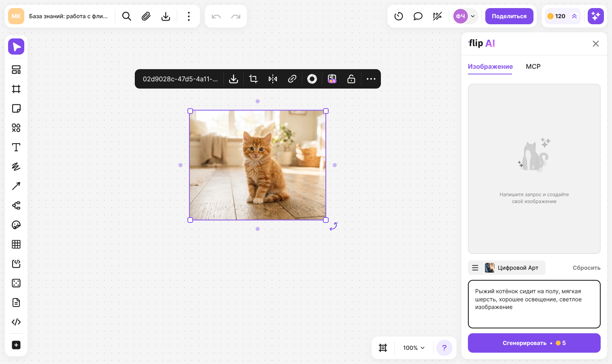
Task: Select the cursor pointer tool
Action: (x=16, y=47)
